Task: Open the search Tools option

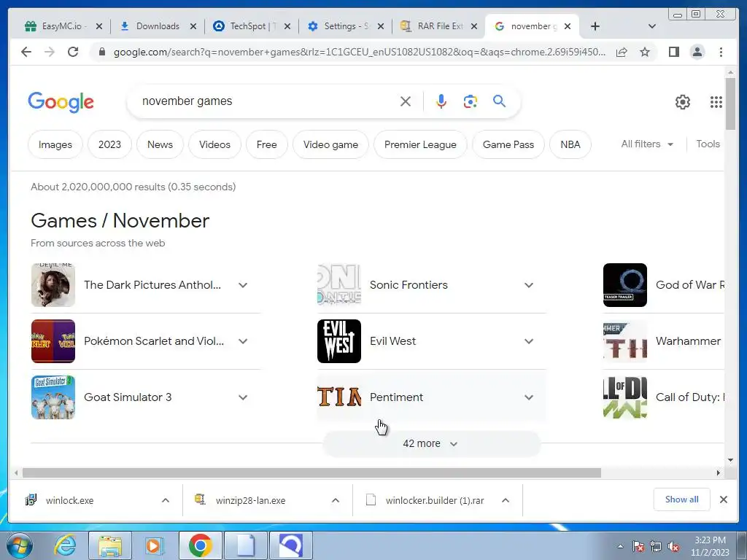Action: pyautogui.click(x=708, y=144)
